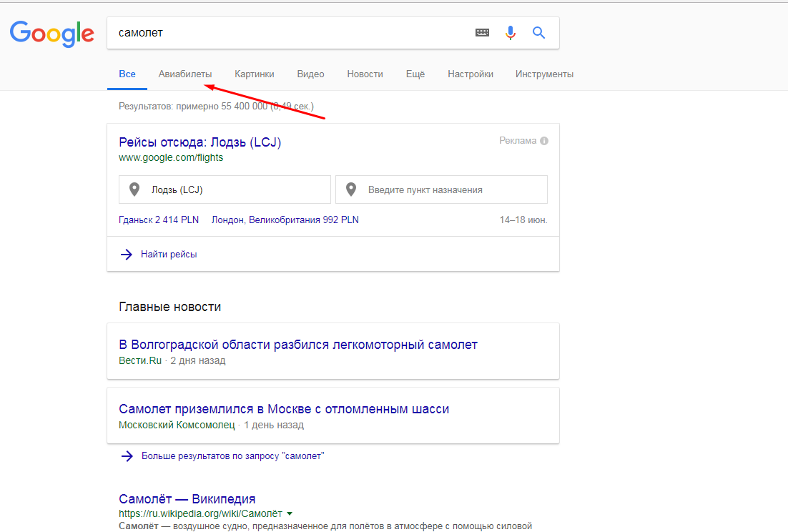
Task: Click the pin icon in destination field
Action: click(x=351, y=189)
